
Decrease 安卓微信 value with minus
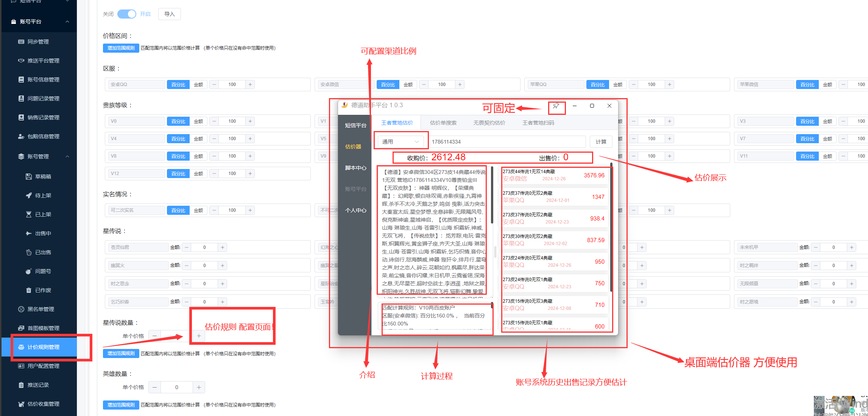coord(424,84)
